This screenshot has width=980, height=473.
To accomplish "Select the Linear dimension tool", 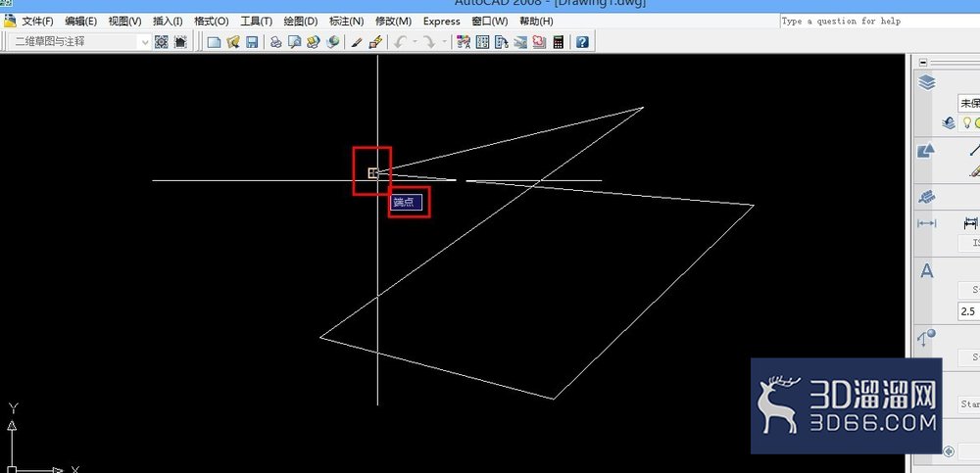I will coord(970,223).
